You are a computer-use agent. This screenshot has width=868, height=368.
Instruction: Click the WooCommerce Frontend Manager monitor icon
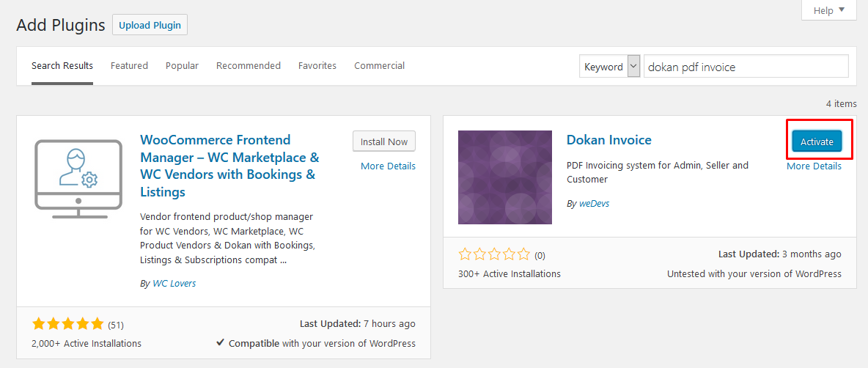point(78,180)
